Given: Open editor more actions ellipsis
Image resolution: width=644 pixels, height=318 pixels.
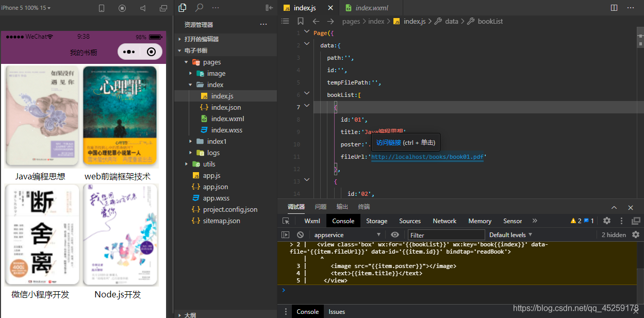Looking at the screenshot, I should coord(631,8).
